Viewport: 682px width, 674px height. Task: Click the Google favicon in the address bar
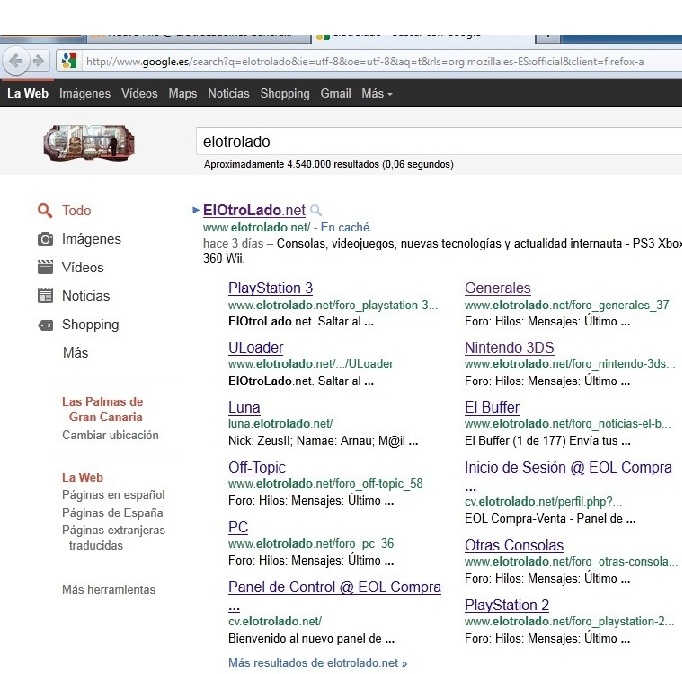coord(69,60)
